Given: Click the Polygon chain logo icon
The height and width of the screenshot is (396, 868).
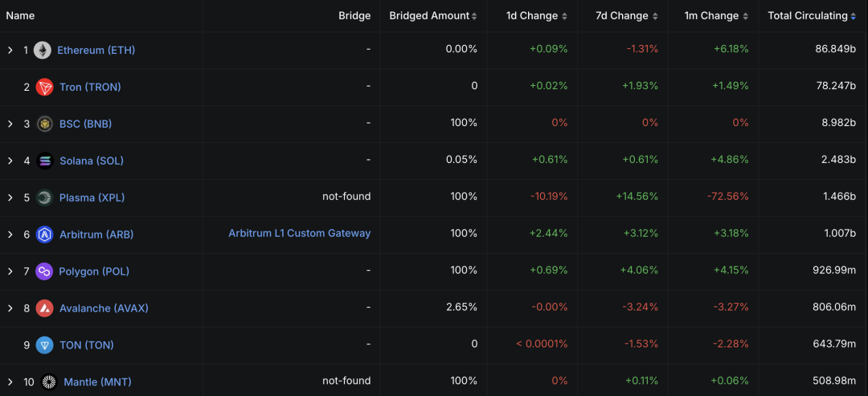Looking at the screenshot, I should (44, 271).
